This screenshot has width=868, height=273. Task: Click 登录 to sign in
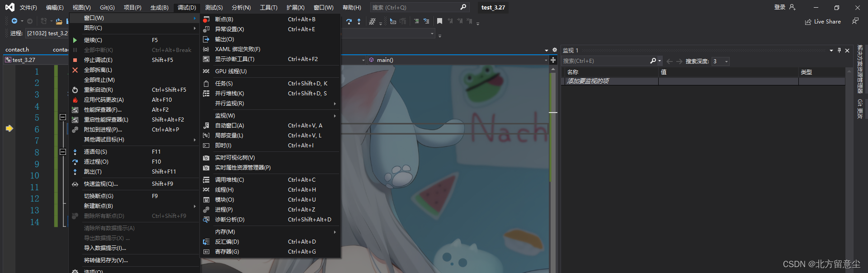point(780,7)
